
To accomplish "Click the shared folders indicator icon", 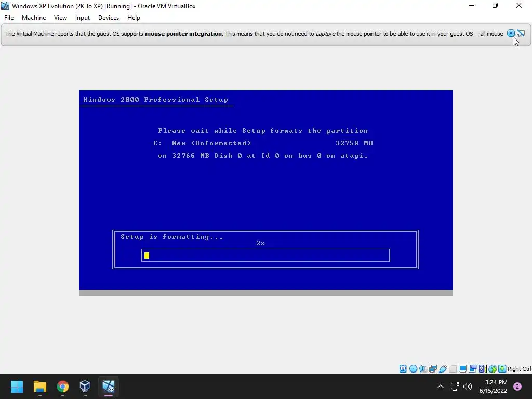I will coord(453,369).
